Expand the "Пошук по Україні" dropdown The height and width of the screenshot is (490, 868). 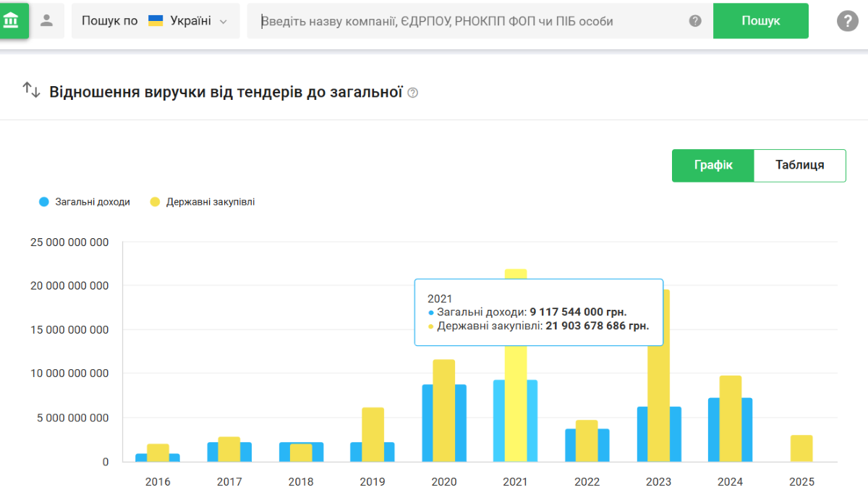coord(156,21)
